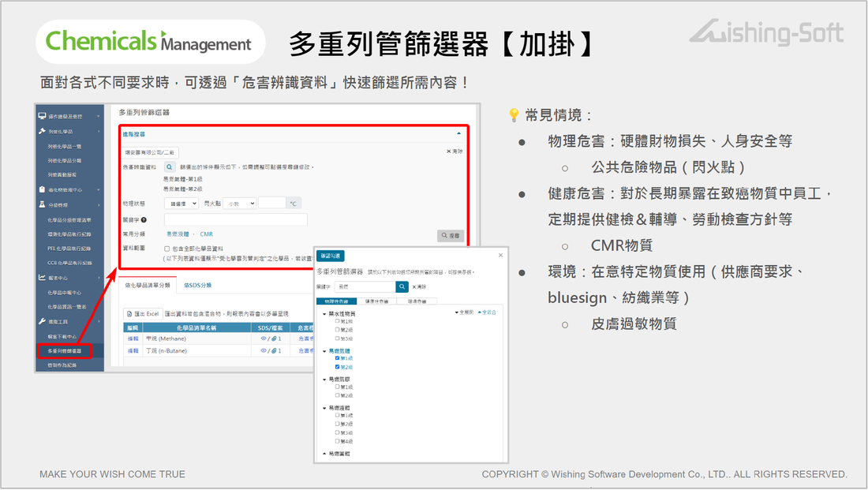Open 多重列管篩選器 in the sidebar
The height and width of the screenshot is (490, 868).
[64, 351]
